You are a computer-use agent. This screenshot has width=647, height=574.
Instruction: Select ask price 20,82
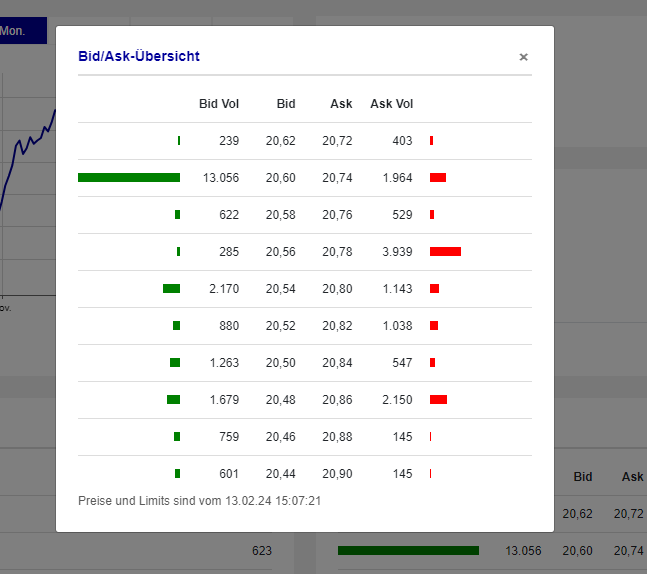(x=337, y=326)
